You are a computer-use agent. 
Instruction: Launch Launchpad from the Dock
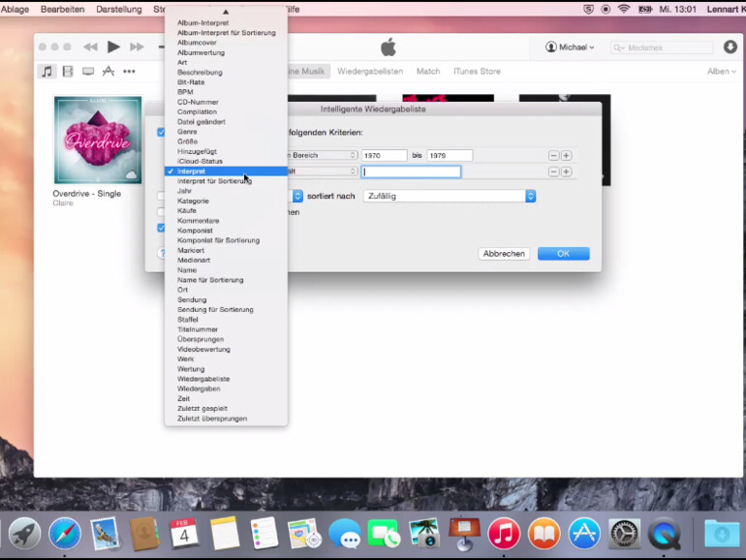click(24, 533)
